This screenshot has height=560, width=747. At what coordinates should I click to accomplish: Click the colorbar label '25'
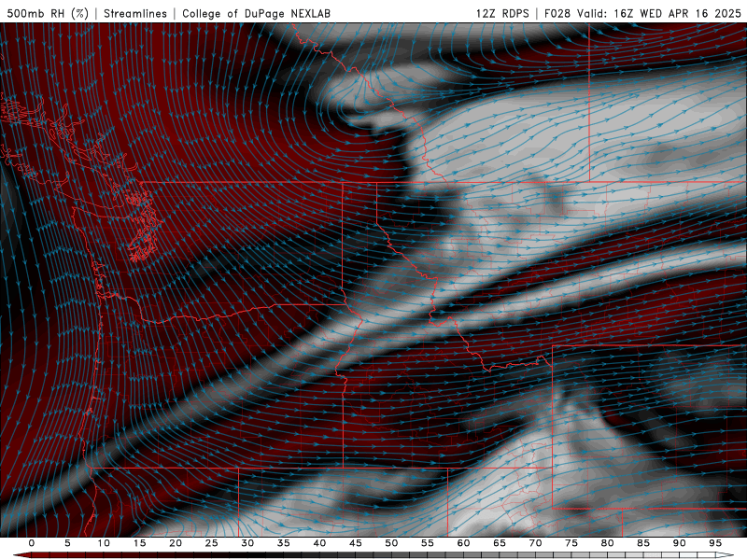(212, 543)
